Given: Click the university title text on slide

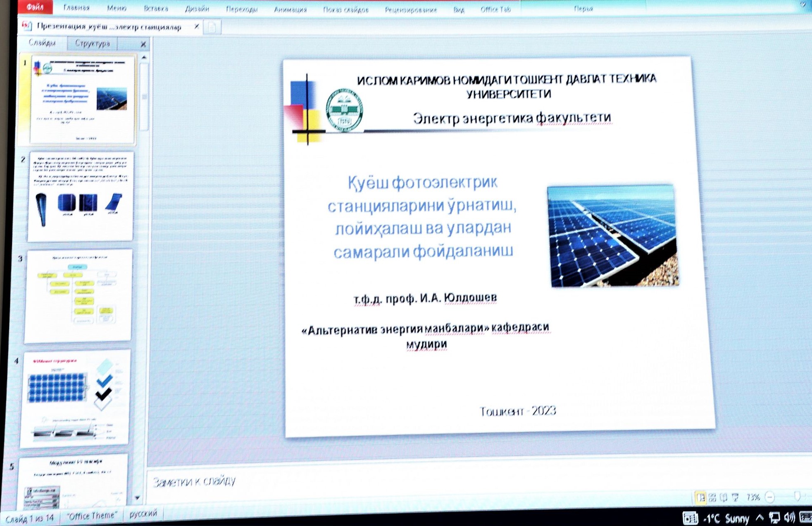Looking at the screenshot, I should (x=507, y=86).
